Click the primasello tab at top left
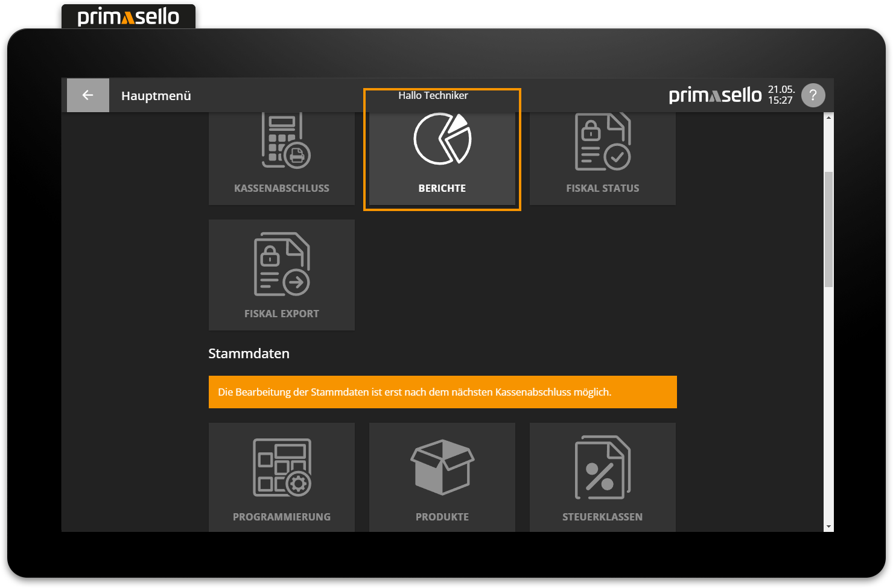 point(129,16)
